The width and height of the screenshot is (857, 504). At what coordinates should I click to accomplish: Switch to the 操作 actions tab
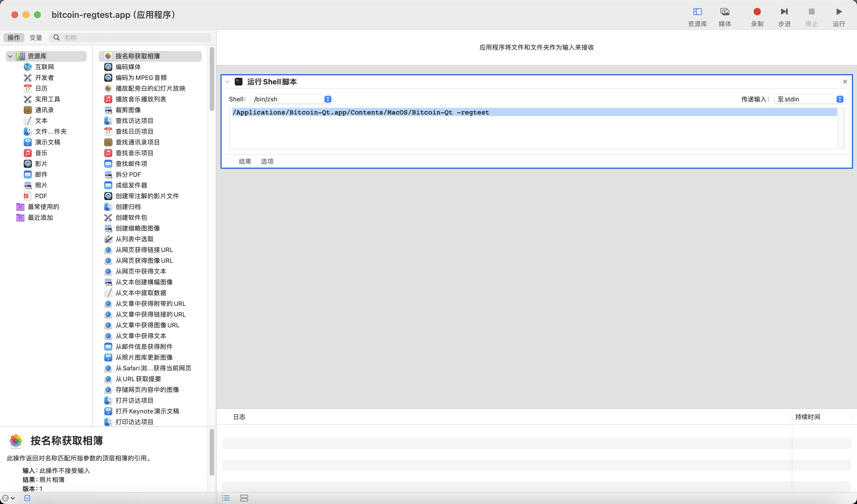[x=14, y=37]
